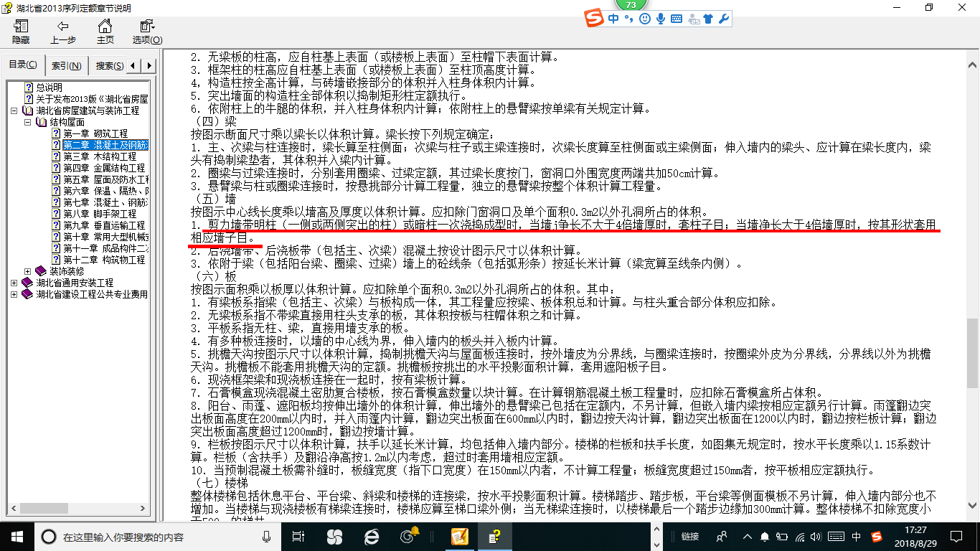Click the HTML Help taskbar icon
The height and width of the screenshot is (551, 980).
pyautogui.click(x=496, y=536)
